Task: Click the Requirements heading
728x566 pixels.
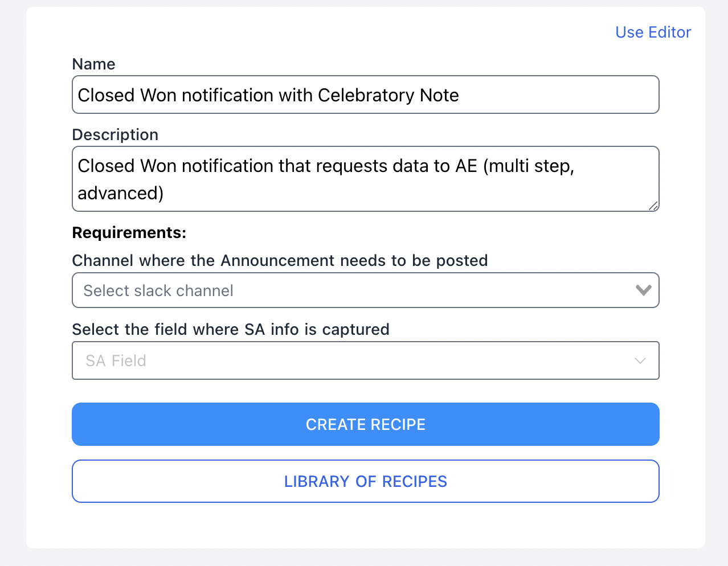Action: [129, 232]
